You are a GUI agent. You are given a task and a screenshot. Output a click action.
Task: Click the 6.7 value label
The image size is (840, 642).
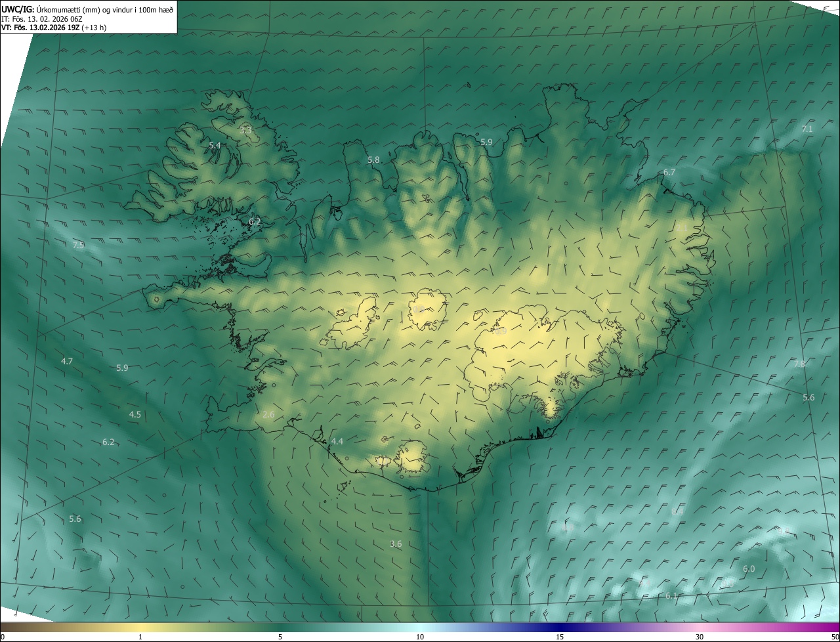coord(669,172)
